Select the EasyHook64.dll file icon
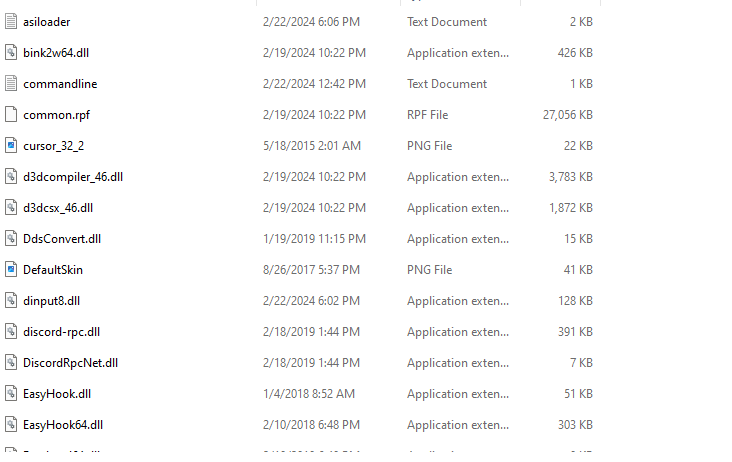 [11, 425]
